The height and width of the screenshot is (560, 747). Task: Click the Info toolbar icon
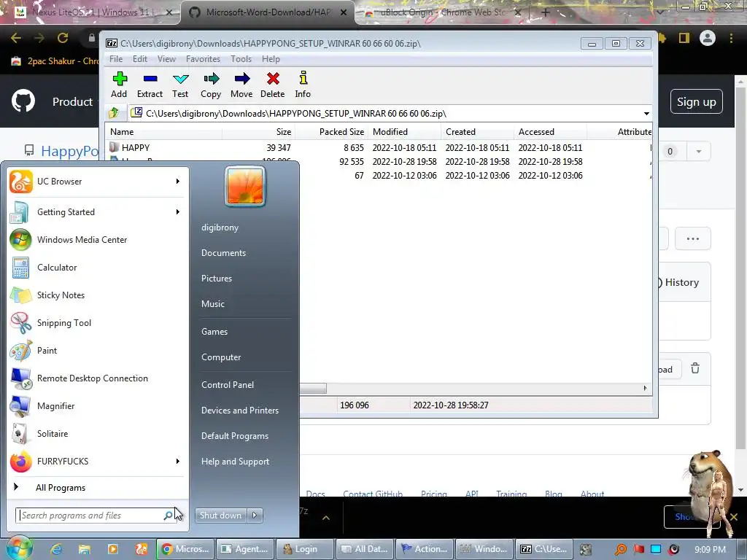(303, 85)
